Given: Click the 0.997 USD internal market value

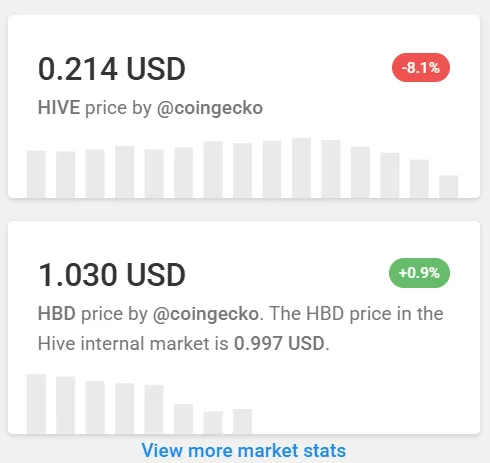Looking at the screenshot, I should [279, 343].
